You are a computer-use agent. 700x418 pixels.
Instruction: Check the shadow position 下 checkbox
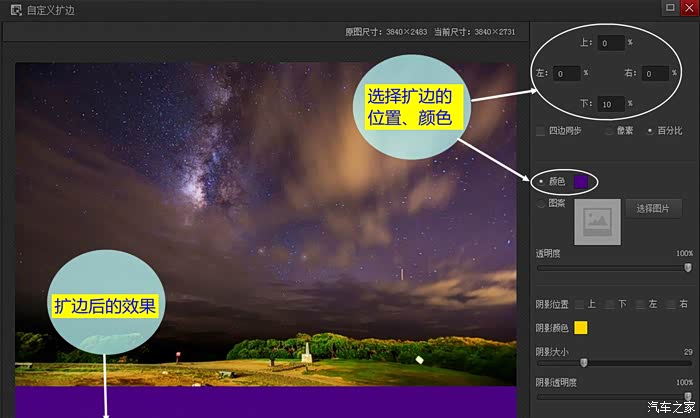tap(611, 304)
